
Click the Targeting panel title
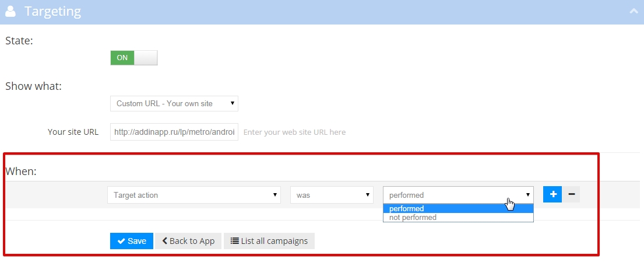click(52, 12)
